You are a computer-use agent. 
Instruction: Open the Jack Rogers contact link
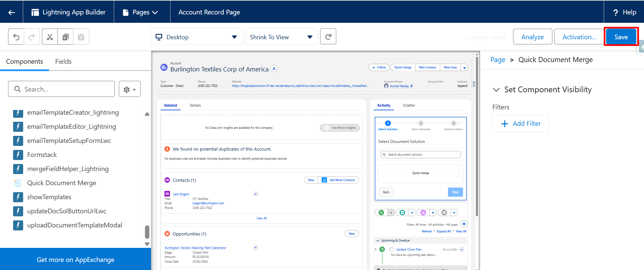(x=181, y=194)
